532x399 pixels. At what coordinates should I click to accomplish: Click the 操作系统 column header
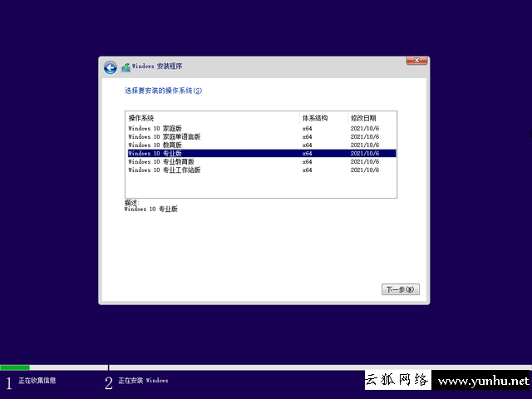[x=213, y=118]
